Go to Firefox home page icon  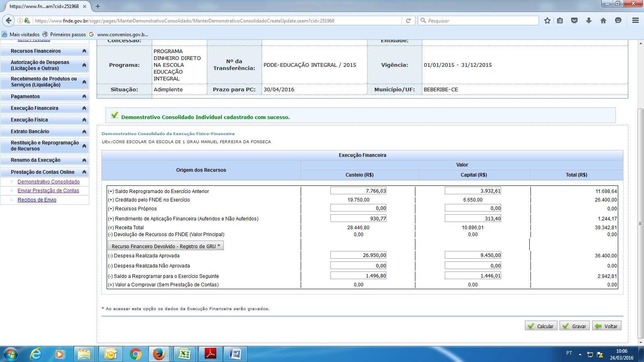click(x=603, y=21)
